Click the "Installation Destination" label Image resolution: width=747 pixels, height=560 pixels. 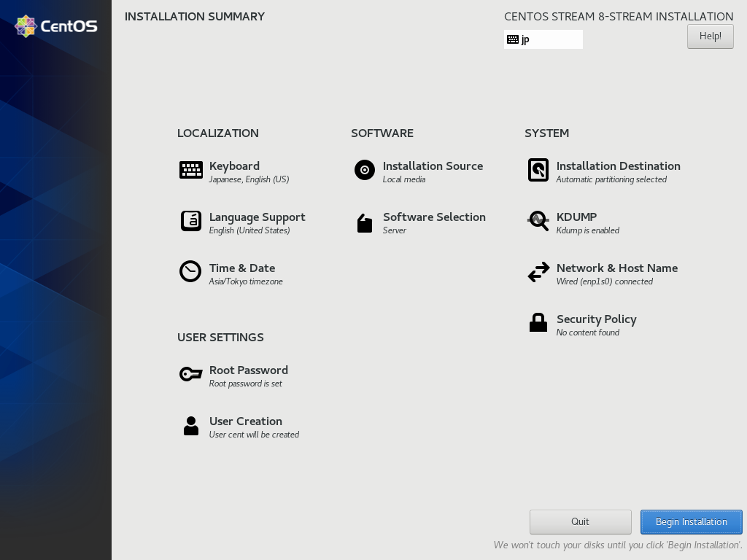pos(619,166)
